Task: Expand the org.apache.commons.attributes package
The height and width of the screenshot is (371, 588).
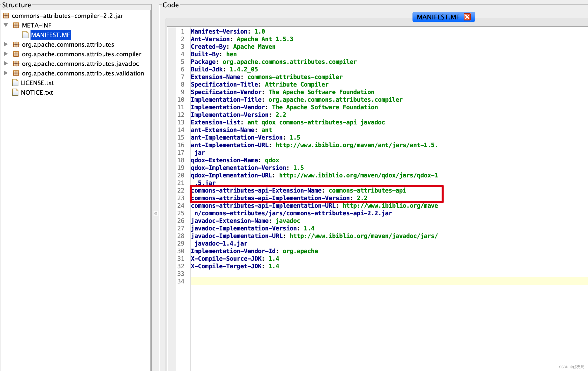Action: [x=6, y=44]
